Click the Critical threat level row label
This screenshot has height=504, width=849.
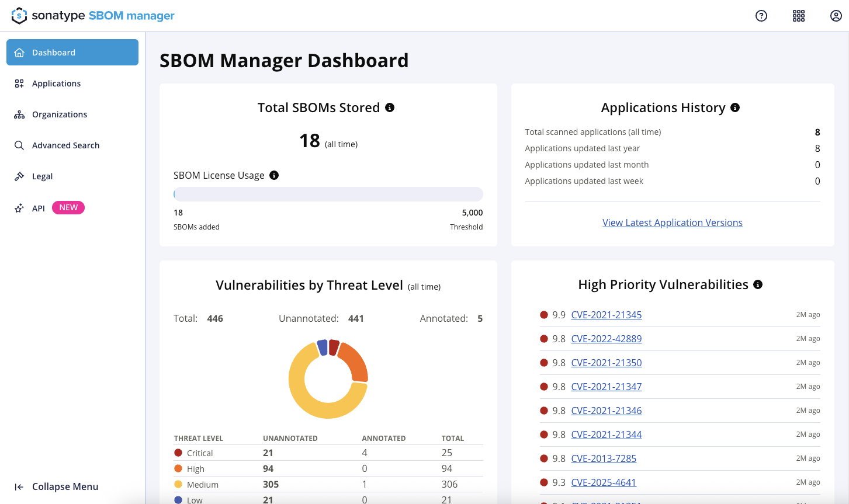point(200,453)
